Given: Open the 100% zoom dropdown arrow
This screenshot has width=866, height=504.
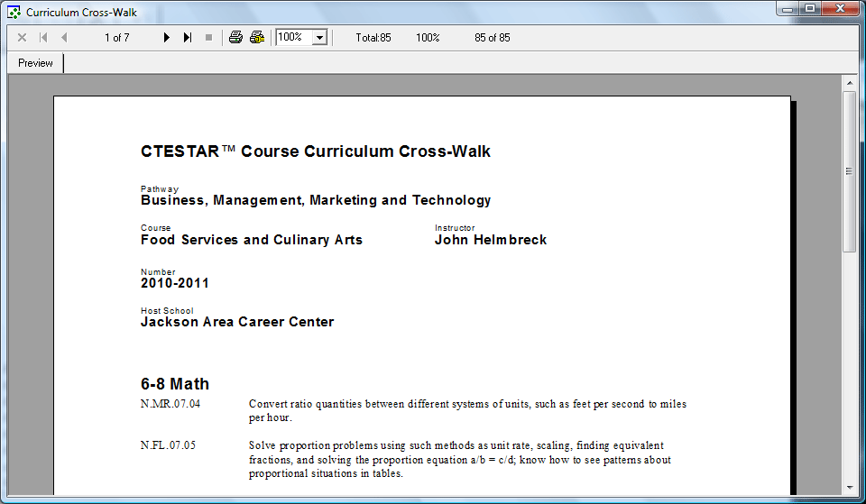Looking at the screenshot, I should tap(318, 38).
